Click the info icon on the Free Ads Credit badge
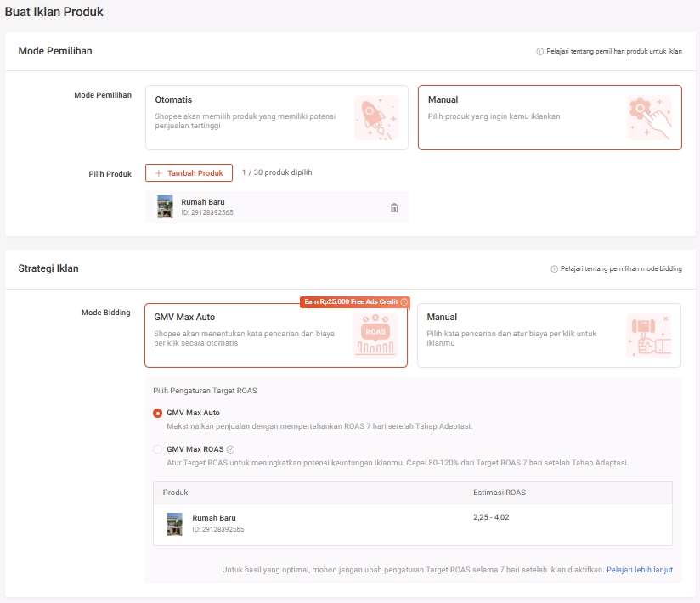This screenshot has height=603, width=700. 404,302
